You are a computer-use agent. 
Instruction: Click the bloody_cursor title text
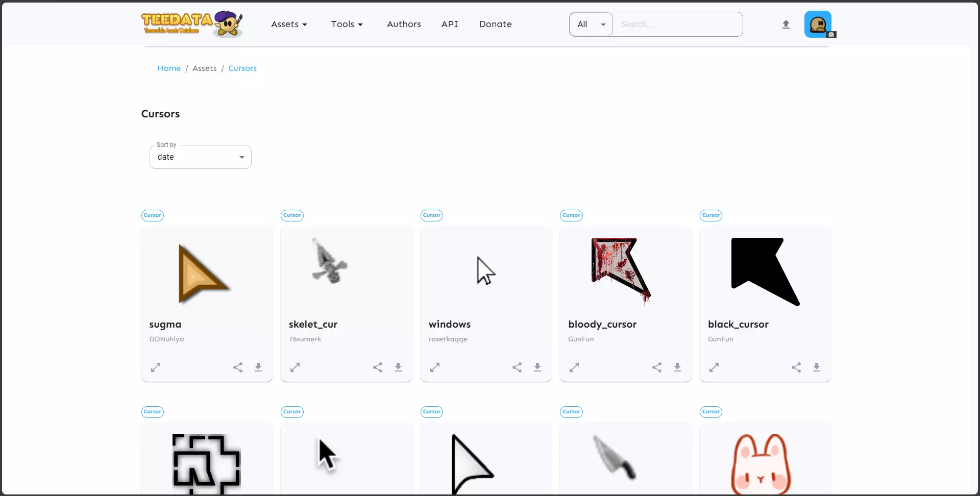point(602,325)
